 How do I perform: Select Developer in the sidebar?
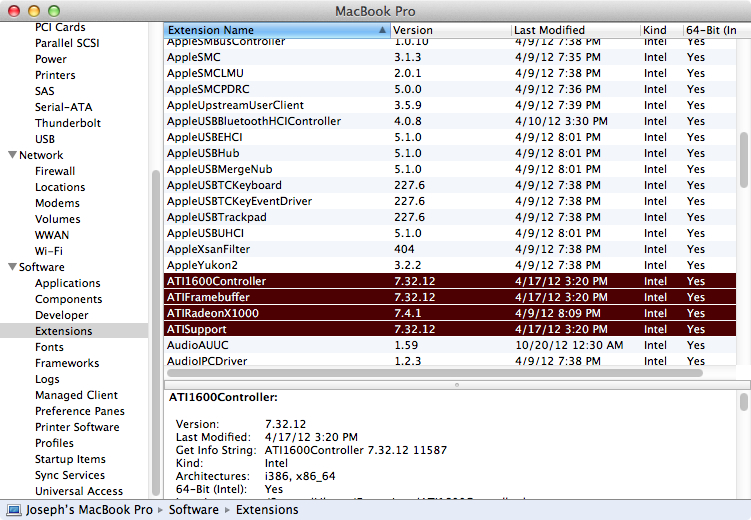[x=61, y=315]
